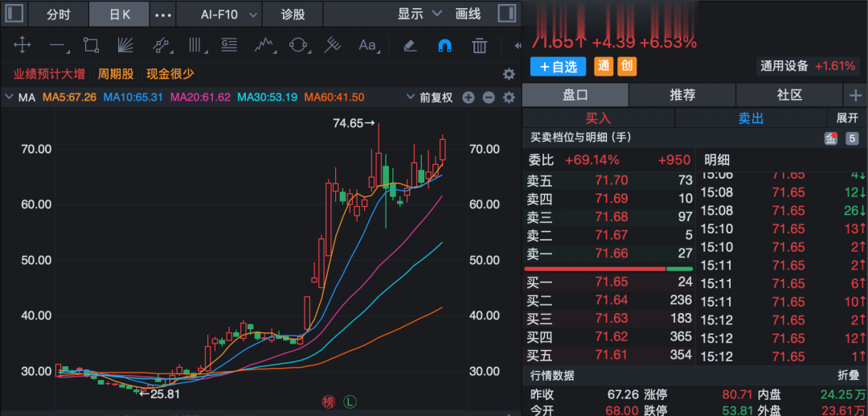Click the 74.65 high price label
The image size is (868, 416).
coord(355,124)
